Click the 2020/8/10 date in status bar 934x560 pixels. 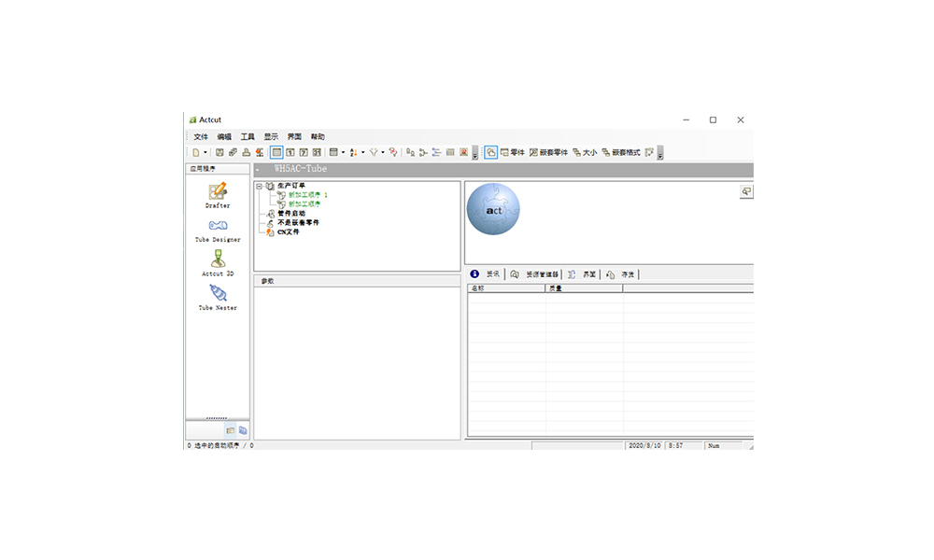[x=644, y=445]
